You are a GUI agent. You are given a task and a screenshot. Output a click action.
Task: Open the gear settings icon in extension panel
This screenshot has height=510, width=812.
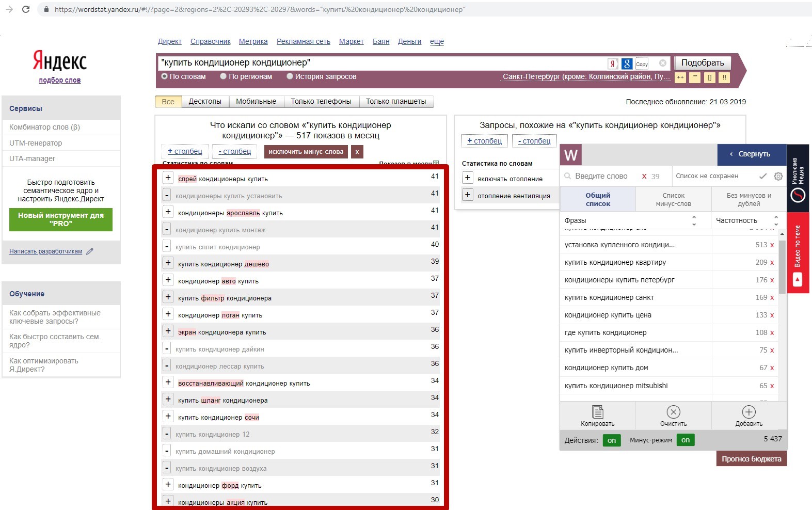click(778, 176)
